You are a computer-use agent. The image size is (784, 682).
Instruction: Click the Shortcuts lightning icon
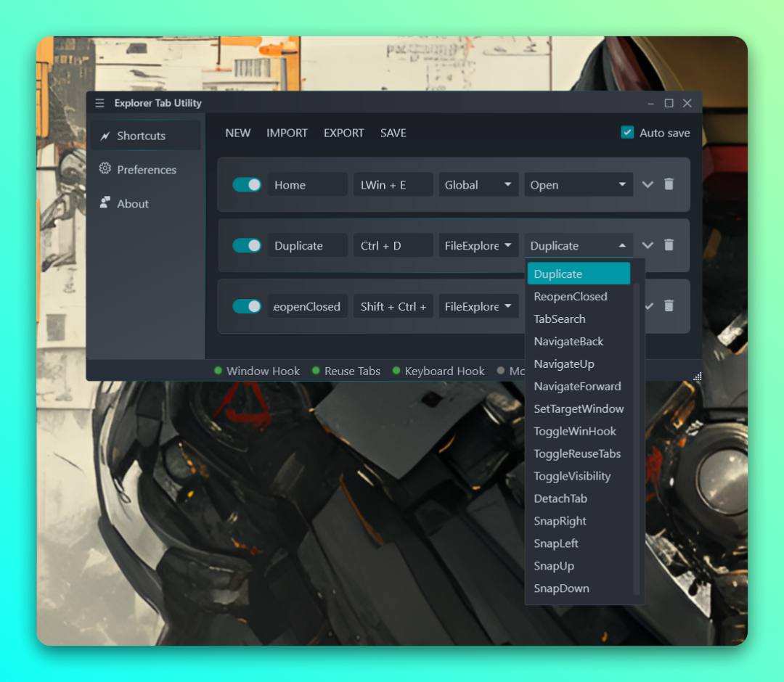(x=105, y=136)
